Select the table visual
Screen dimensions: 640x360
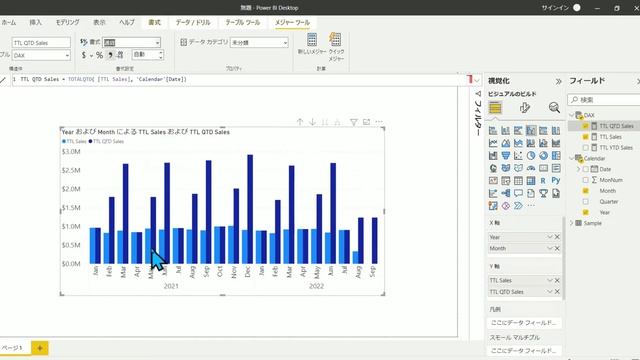(x=518, y=181)
